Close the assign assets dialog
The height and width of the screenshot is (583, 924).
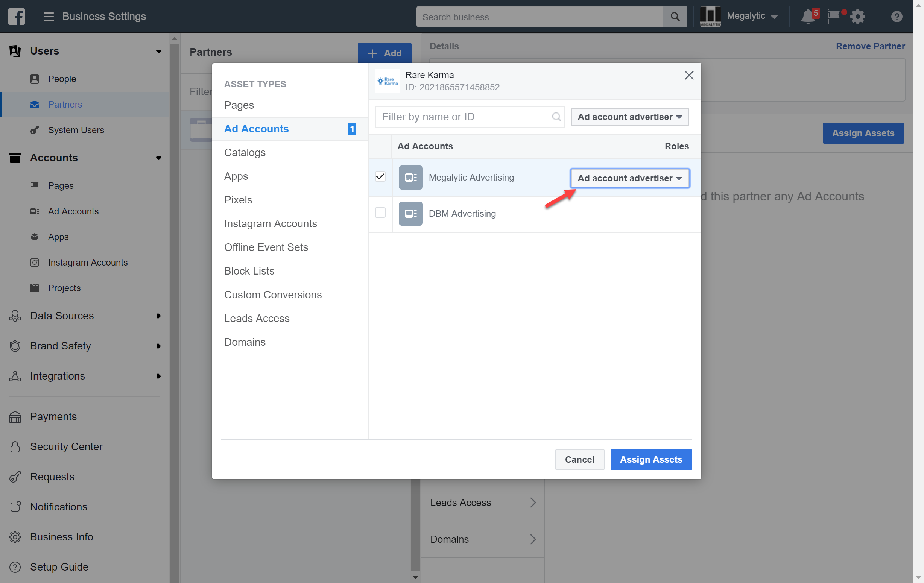[689, 76]
